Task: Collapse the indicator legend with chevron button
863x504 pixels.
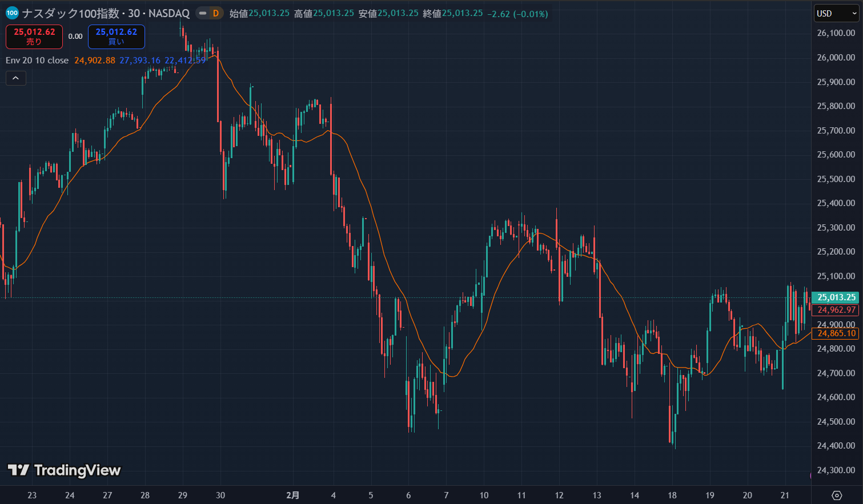Action: coord(16,78)
